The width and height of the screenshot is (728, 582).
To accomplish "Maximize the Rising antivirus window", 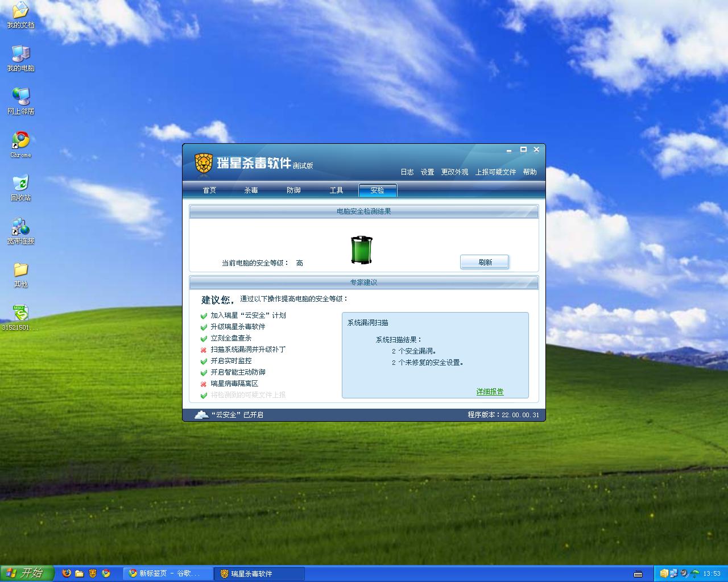I will tap(523, 150).
